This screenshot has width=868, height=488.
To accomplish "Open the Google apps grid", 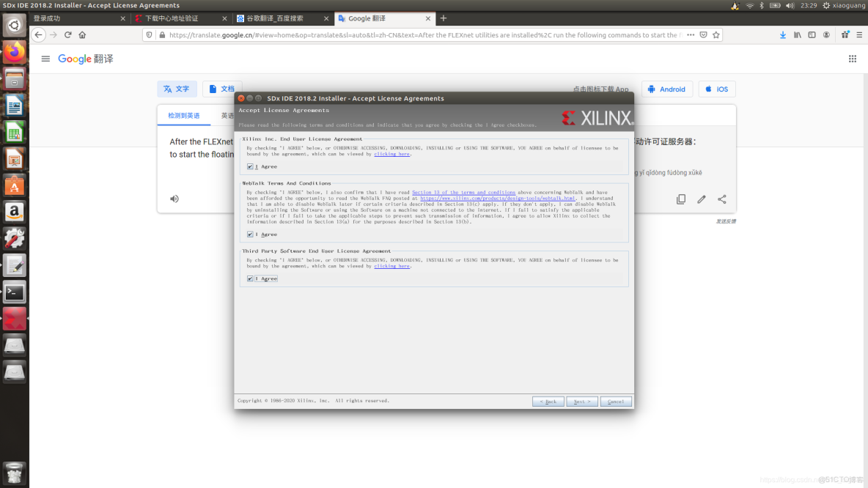I will [853, 59].
